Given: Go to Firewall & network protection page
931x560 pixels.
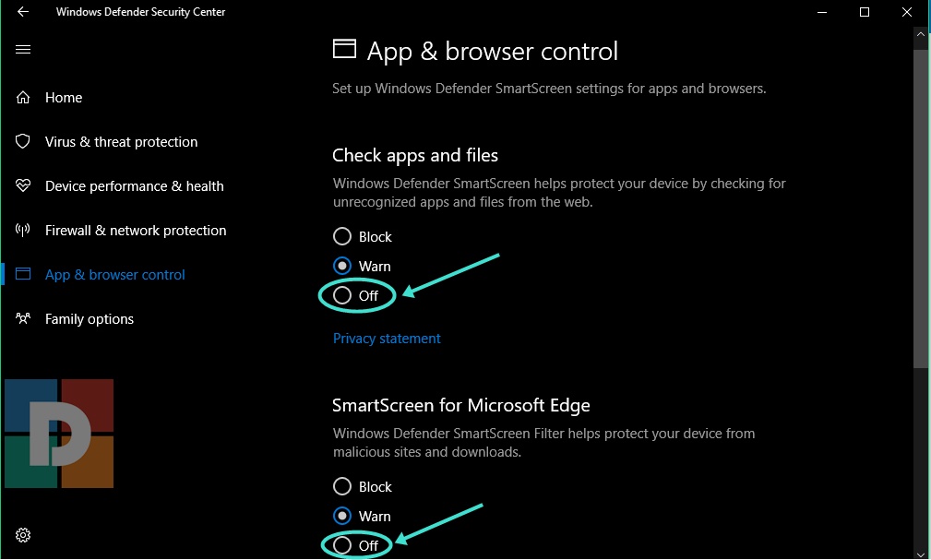Looking at the screenshot, I should point(136,231).
